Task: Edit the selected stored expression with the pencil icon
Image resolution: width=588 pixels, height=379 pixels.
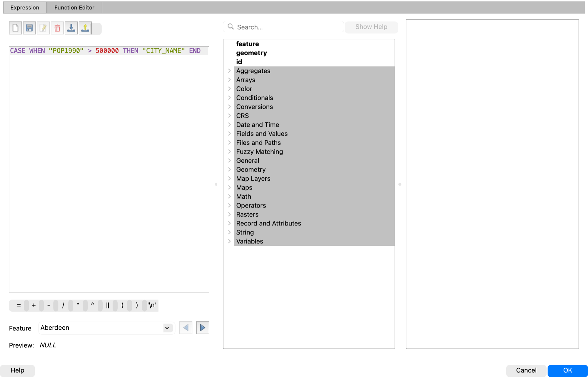Action: click(43, 28)
